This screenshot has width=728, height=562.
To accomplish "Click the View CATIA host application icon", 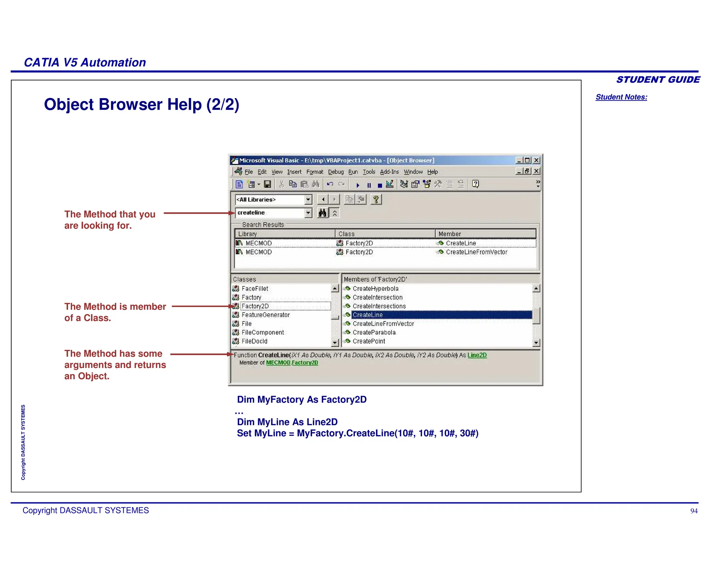I will coord(239,184).
